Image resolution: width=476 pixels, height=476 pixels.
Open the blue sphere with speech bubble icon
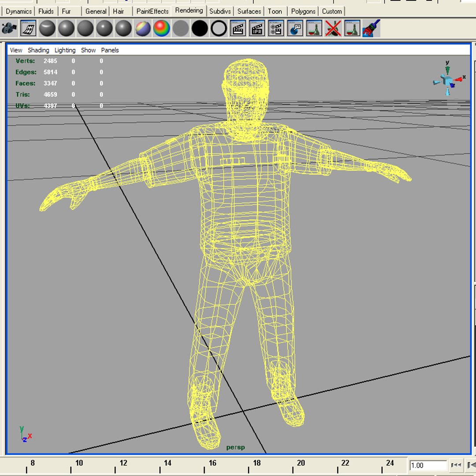click(295, 29)
